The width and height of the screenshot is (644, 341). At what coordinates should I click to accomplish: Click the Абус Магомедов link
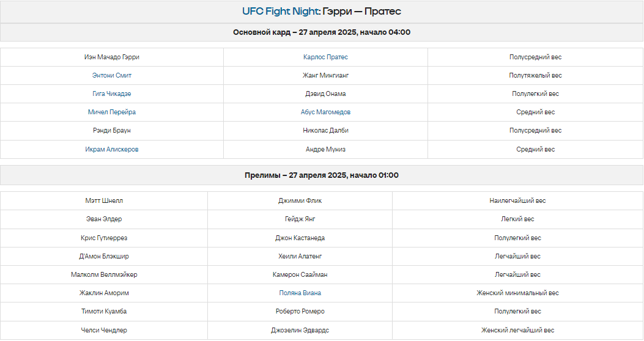(325, 112)
